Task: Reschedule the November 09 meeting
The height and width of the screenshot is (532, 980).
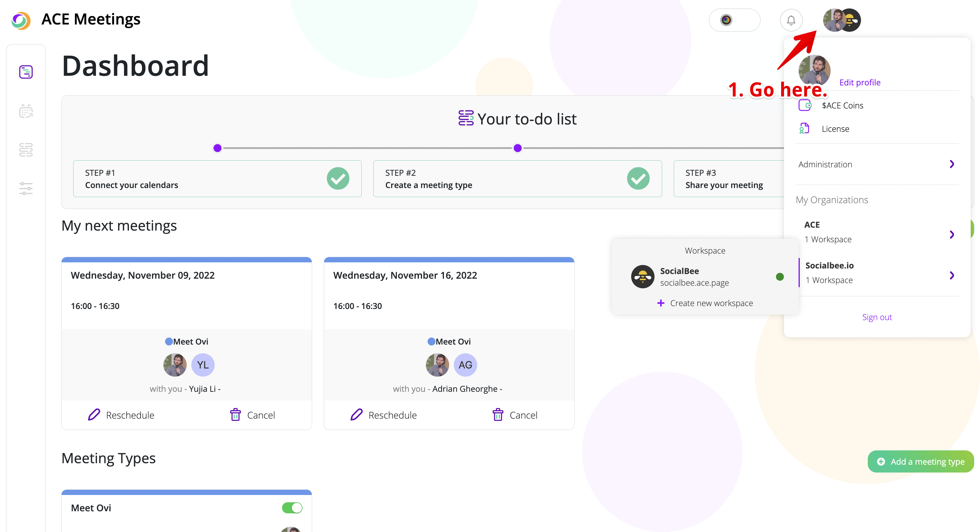Action: tap(121, 415)
